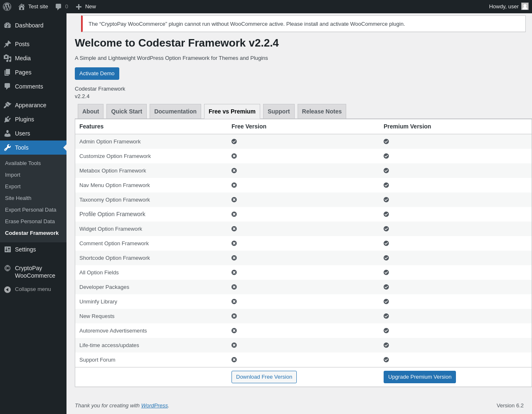Click Premium checkmark for All Option Fields
The width and height of the screenshot is (532, 414).
pos(386,272)
